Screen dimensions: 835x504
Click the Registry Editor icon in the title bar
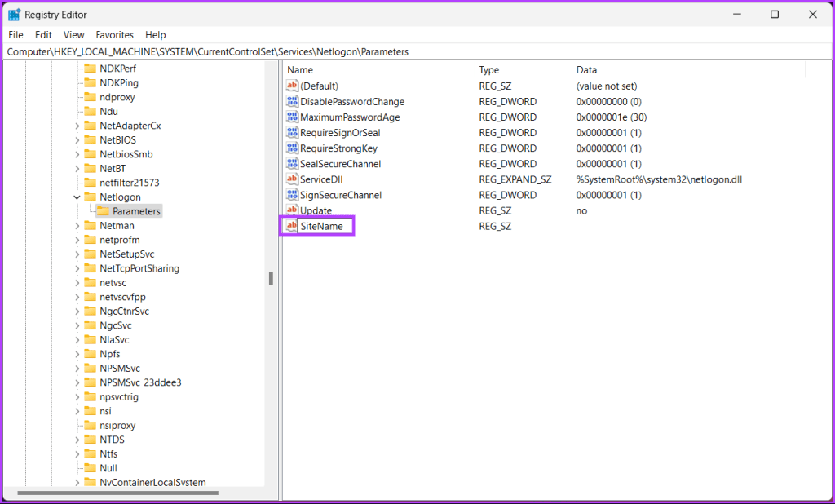point(12,14)
